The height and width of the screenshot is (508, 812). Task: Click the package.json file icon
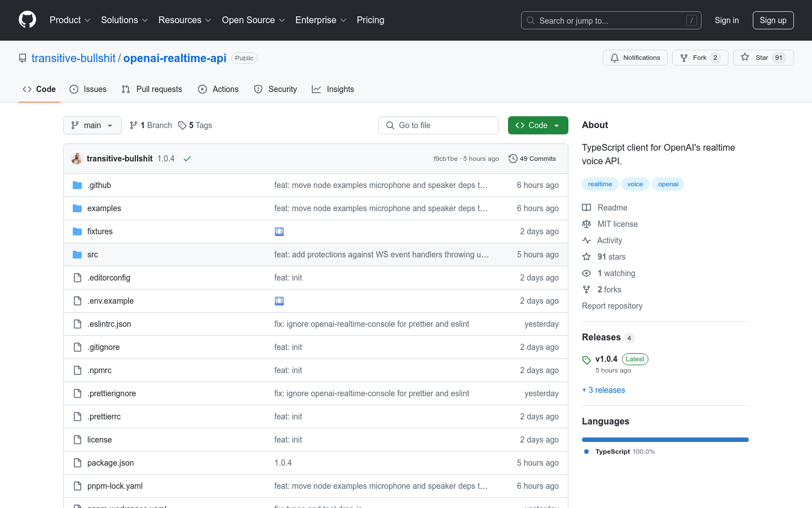click(77, 463)
